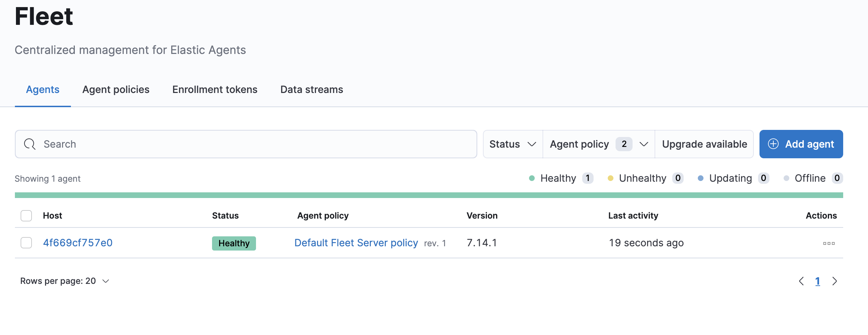Image resolution: width=868 pixels, height=335 pixels.
Task: Click the Unhealthy yellow status dot
Action: point(610,178)
